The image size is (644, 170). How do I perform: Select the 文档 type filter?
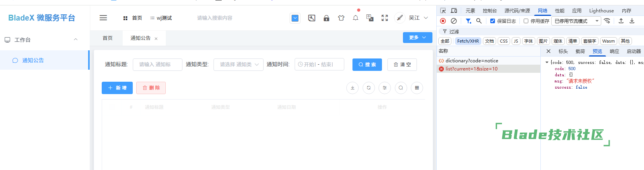(x=490, y=41)
